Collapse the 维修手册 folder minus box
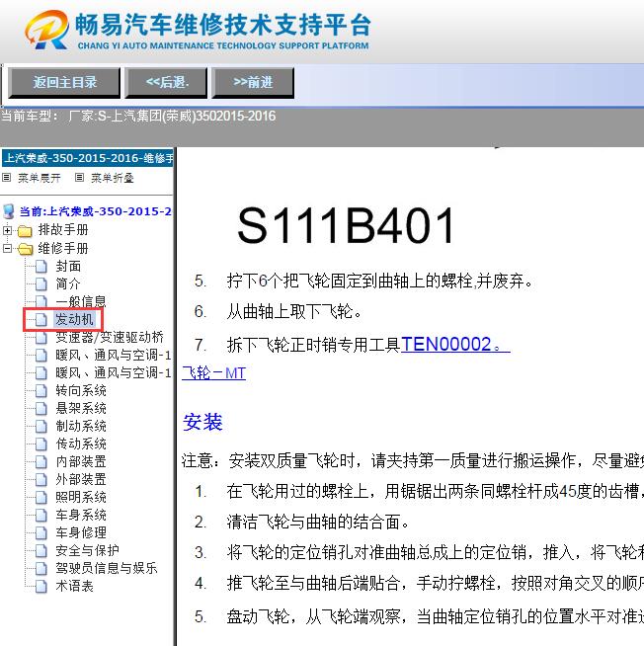 (7, 249)
